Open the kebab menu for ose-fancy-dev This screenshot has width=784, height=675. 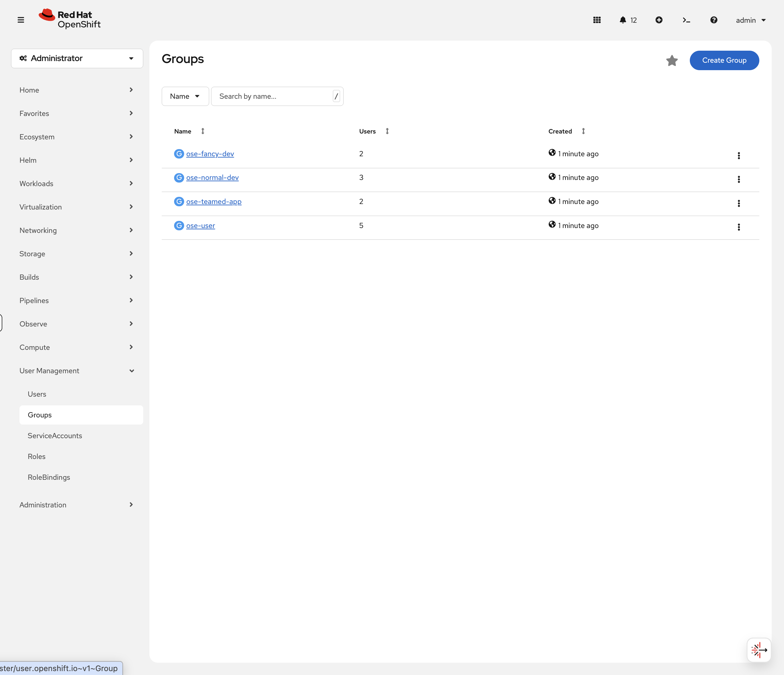[739, 156]
